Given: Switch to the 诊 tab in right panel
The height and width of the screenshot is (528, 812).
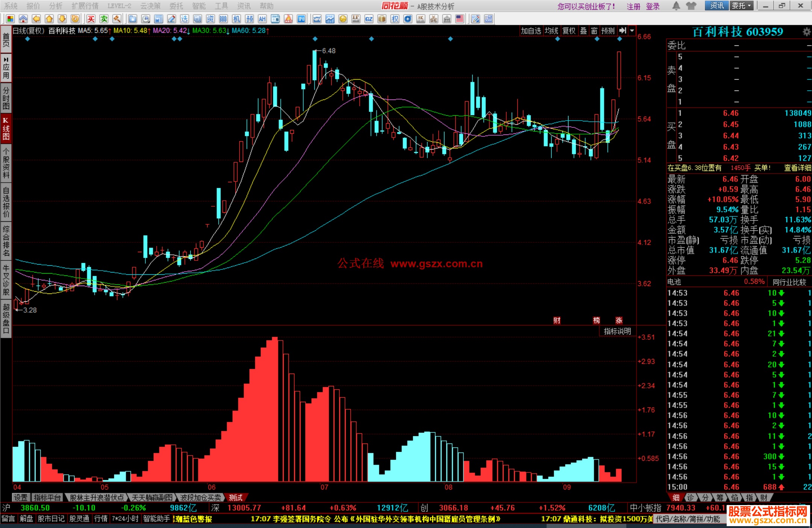Looking at the screenshot, I should (x=690, y=498).
